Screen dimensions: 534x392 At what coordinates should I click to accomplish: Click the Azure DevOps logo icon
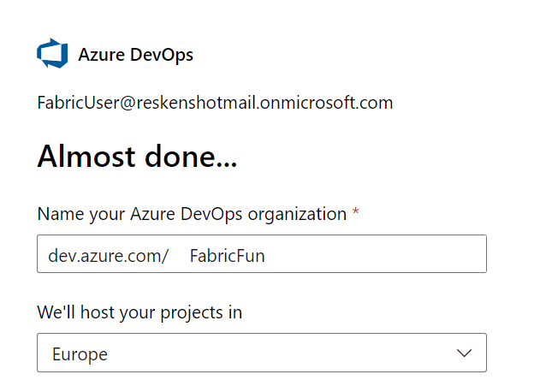[x=52, y=55]
